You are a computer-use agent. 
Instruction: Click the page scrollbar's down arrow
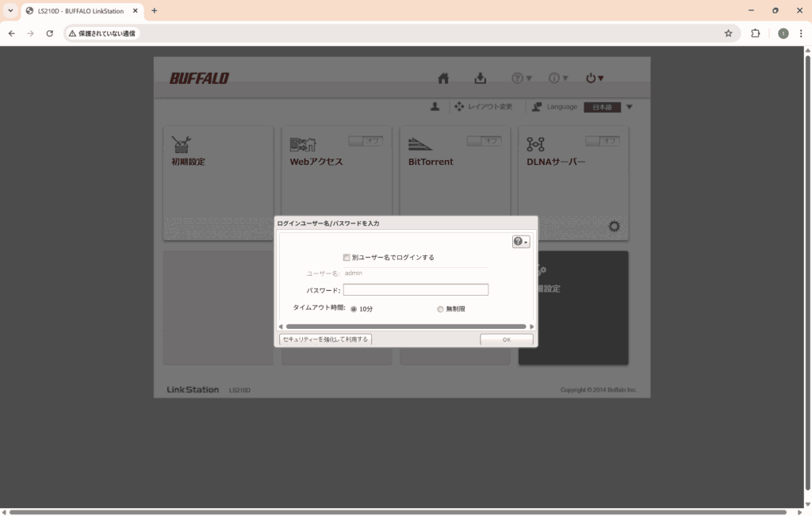808,504
